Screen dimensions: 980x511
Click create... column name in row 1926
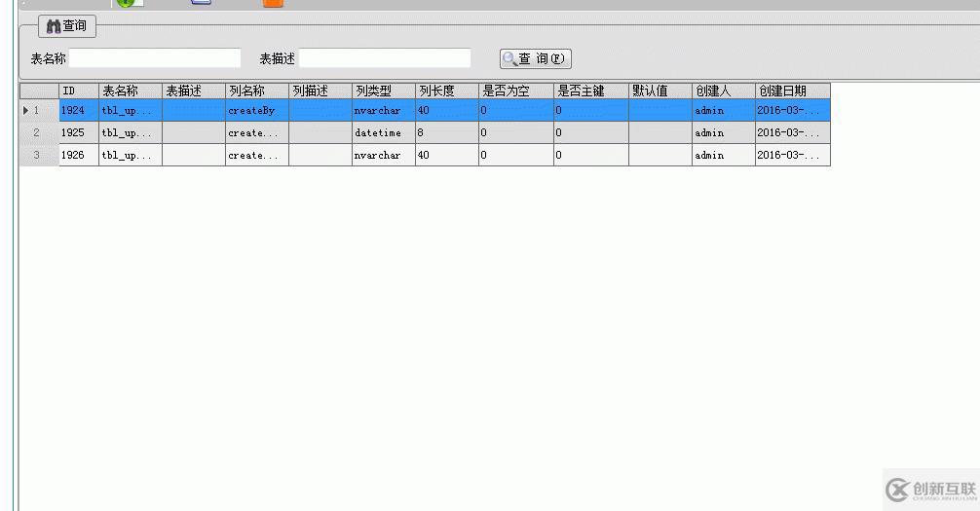[x=257, y=155]
